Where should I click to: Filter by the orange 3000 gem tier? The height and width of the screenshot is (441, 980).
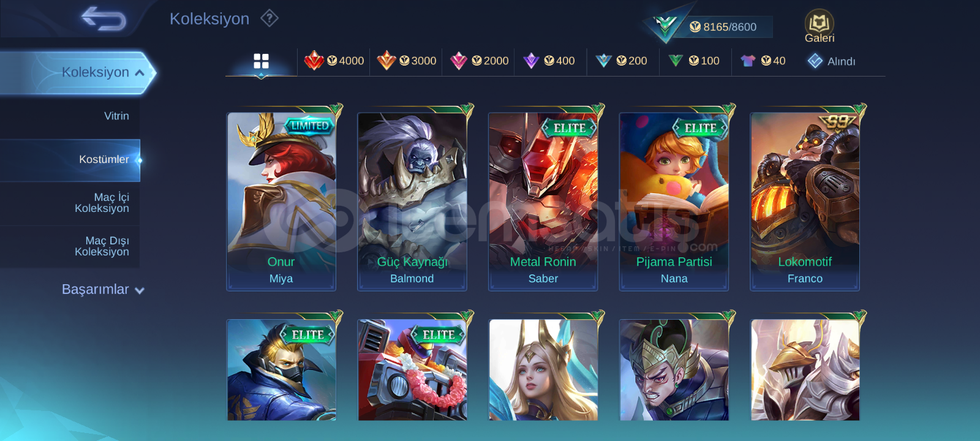point(406,61)
